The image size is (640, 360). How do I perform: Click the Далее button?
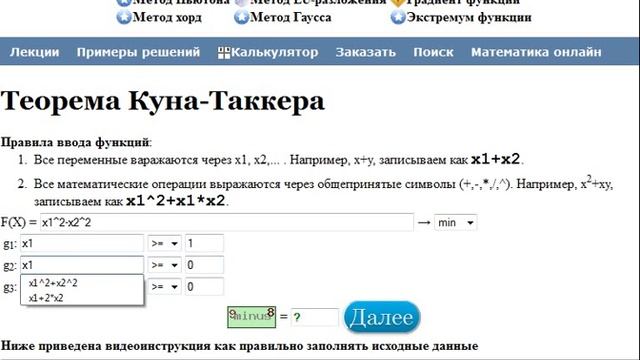pyautogui.click(x=382, y=317)
